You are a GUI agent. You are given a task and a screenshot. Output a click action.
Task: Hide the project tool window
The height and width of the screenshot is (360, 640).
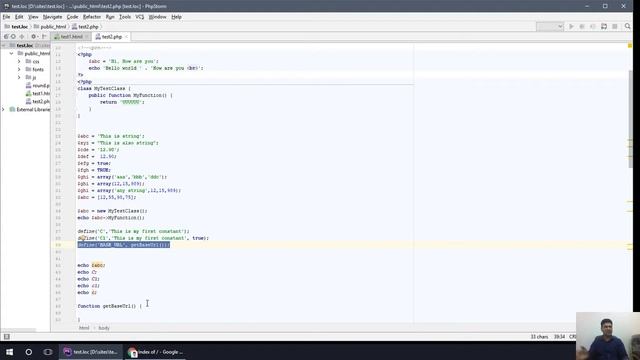[44, 37]
